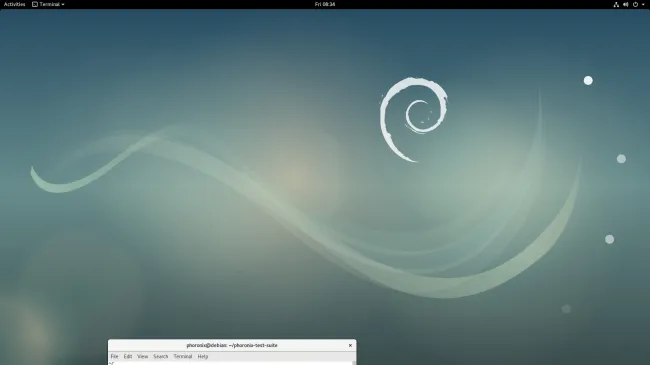Viewport: 650px width, 365px height.
Task: Open the Edit menu in Terminal
Action: tap(128, 356)
